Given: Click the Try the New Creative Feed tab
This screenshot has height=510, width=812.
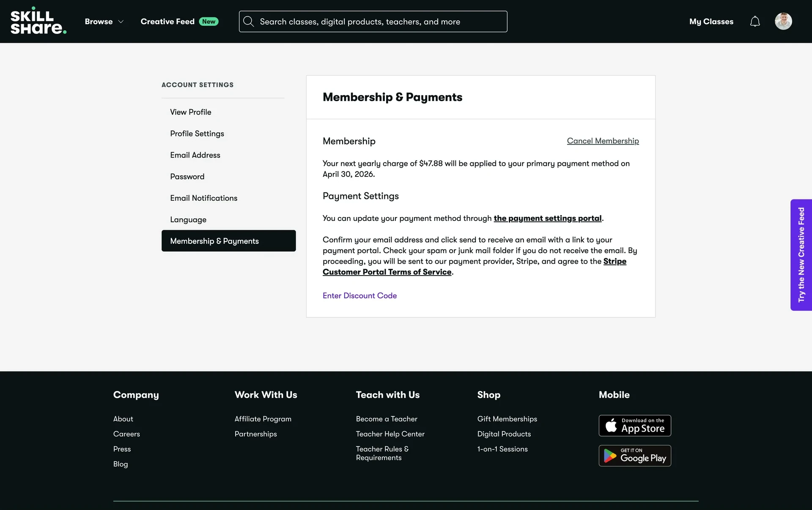Looking at the screenshot, I should pyautogui.click(x=801, y=255).
